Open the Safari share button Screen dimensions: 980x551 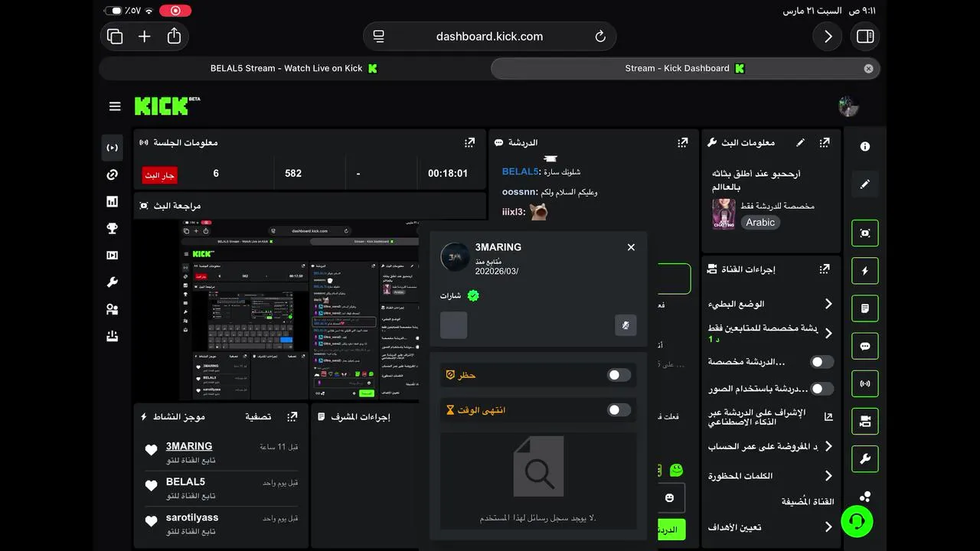tap(174, 36)
